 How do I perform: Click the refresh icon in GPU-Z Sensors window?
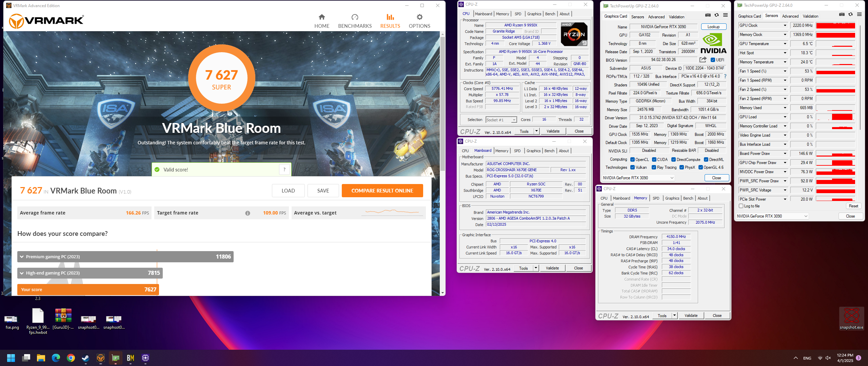tap(850, 14)
